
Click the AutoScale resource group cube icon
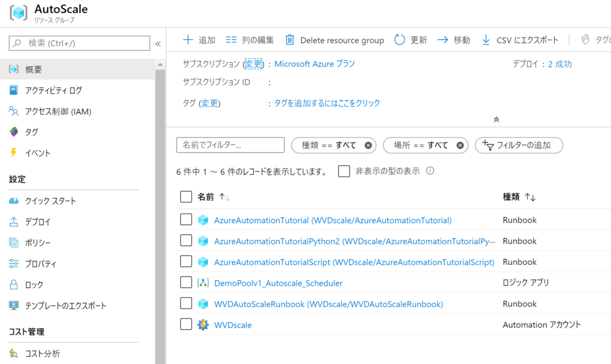click(x=18, y=13)
